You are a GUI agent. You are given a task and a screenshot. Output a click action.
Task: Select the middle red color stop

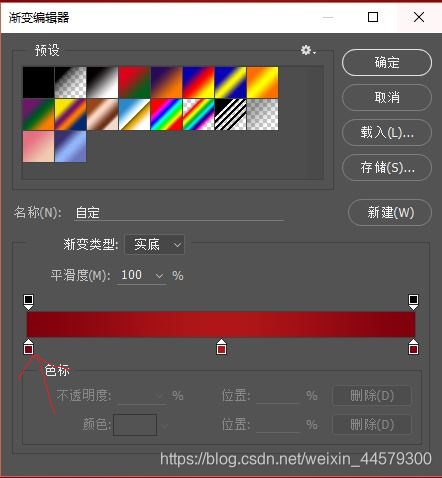pos(221,347)
